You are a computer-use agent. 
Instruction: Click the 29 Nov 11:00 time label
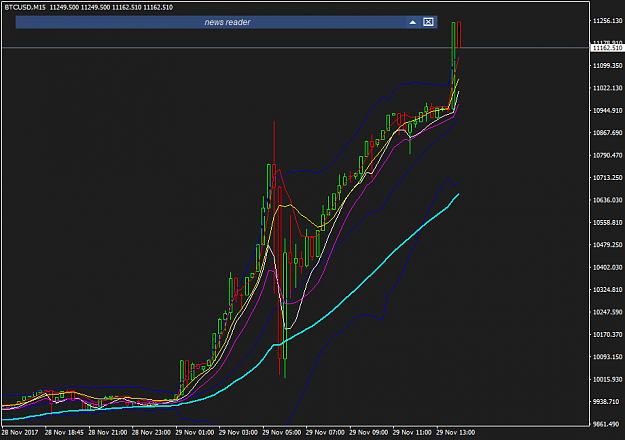point(412,432)
